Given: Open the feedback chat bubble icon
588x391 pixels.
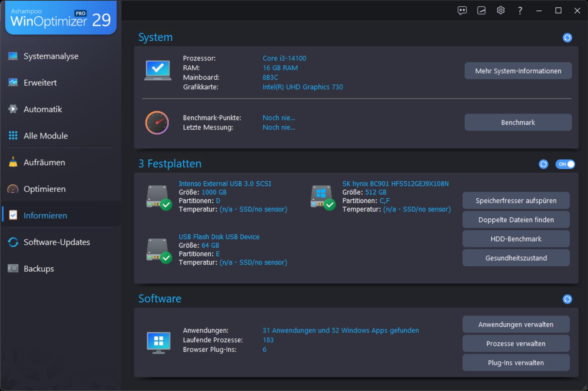Looking at the screenshot, I should [x=462, y=11].
